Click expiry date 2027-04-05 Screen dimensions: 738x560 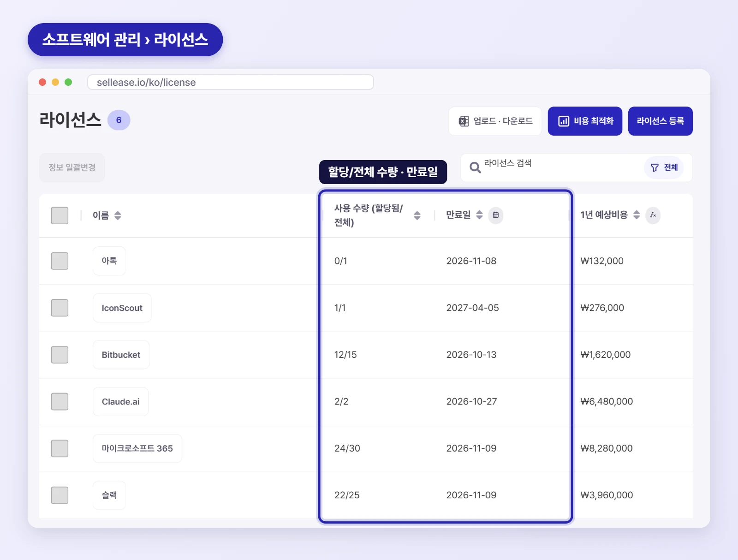click(473, 308)
